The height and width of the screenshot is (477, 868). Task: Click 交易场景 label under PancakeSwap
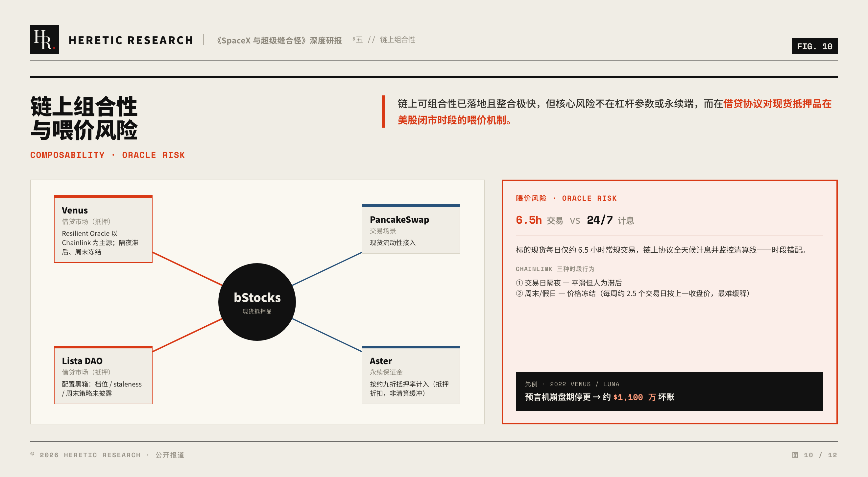[x=383, y=231]
